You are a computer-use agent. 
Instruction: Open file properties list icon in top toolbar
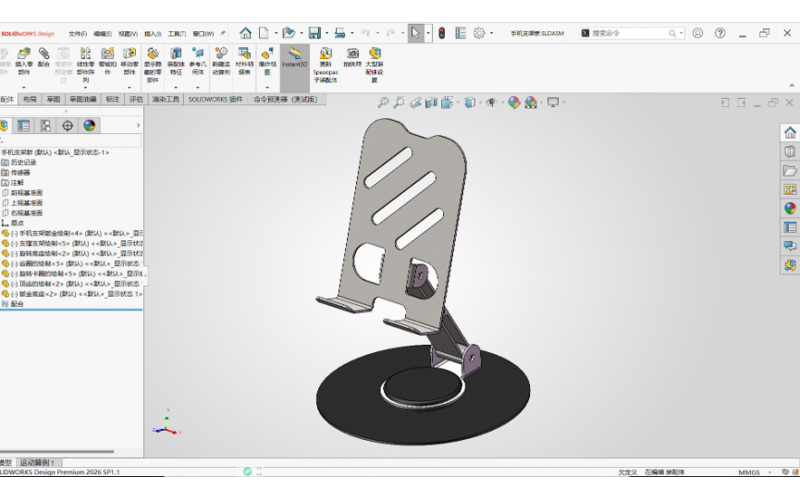click(x=461, y=33)
